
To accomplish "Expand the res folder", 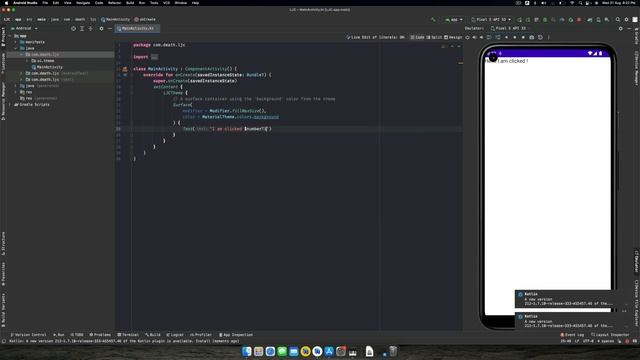I will pos(16,92).
